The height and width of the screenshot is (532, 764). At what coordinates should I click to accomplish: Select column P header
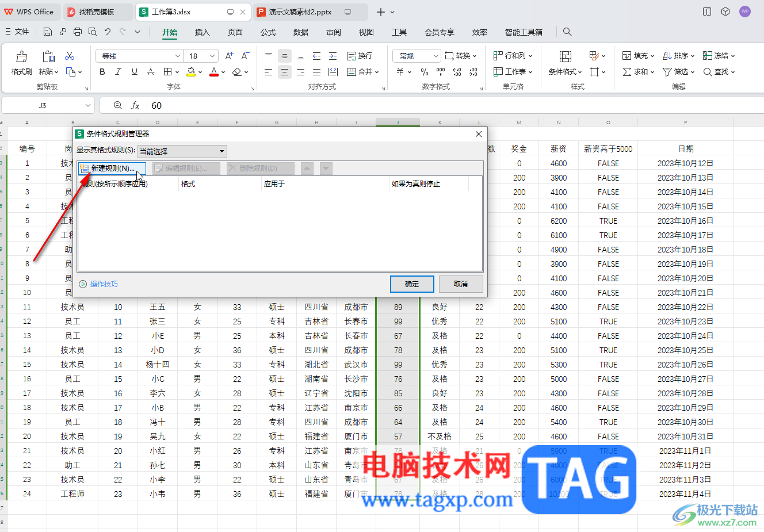pos(685,122)
